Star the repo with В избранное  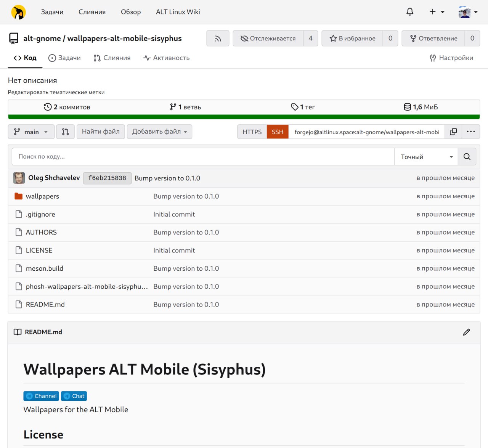(x=352, y=39)
